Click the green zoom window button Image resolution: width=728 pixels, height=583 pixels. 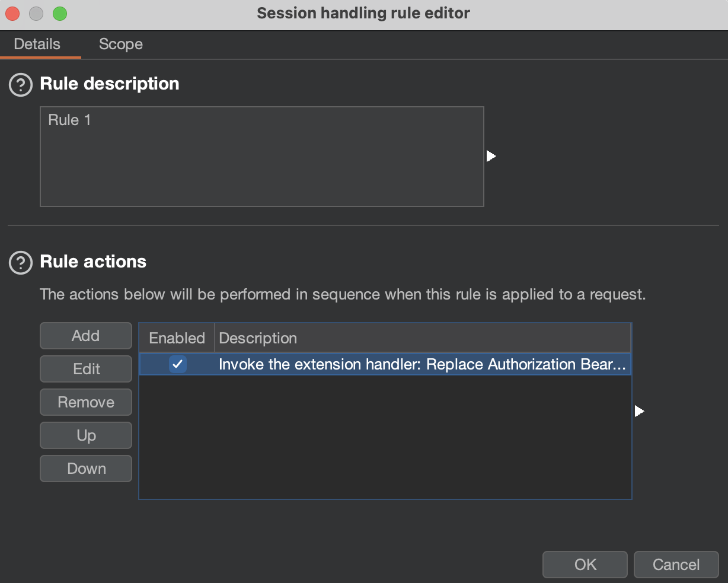59,13
